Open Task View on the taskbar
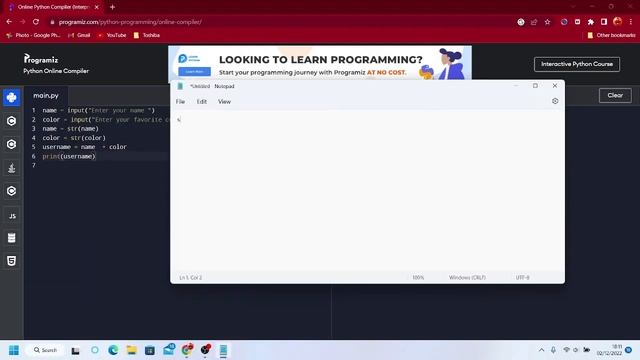This screenshot has height=360, width=640. coord(76,350)
